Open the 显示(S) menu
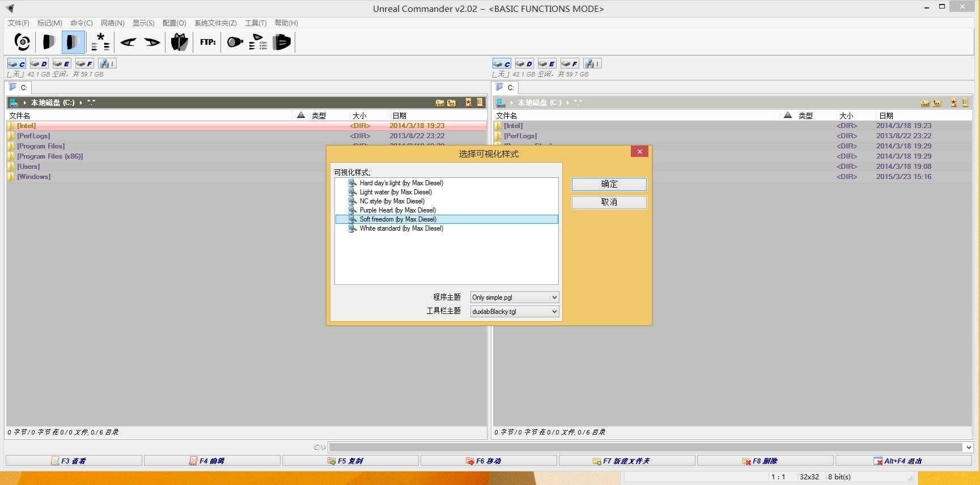The width and height of the screenshot is (980, 485). (143, 23)
